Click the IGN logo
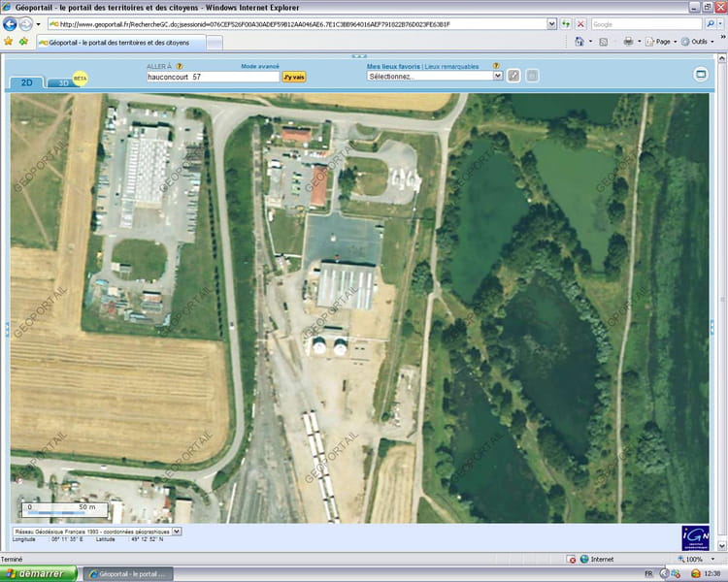This screenshot has width=728, height=582. point(695,535)
